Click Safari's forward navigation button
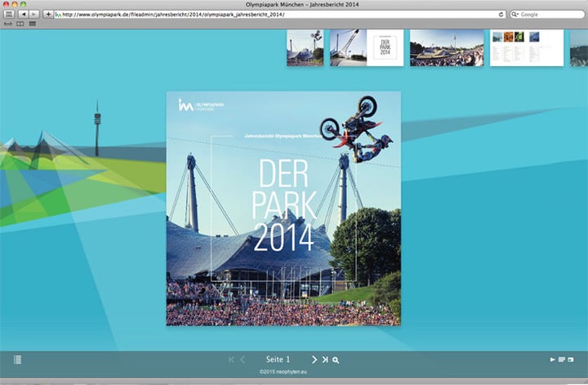 (x=33, y=14)
